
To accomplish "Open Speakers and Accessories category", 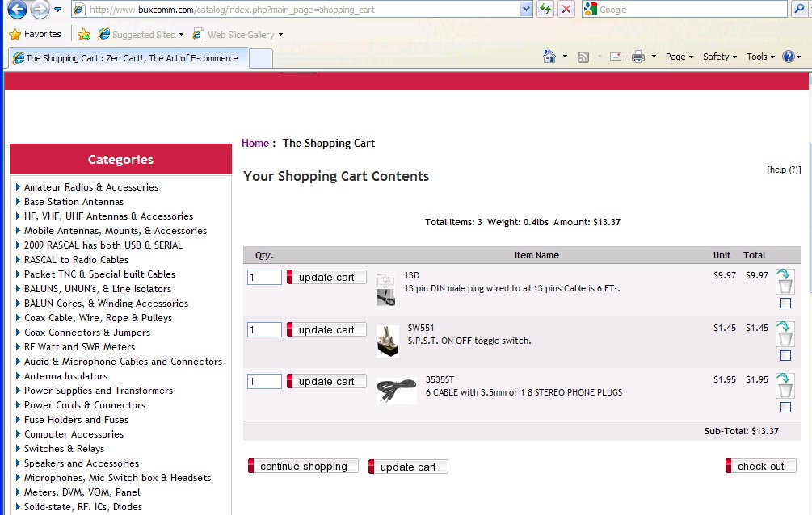I will 82,463.
